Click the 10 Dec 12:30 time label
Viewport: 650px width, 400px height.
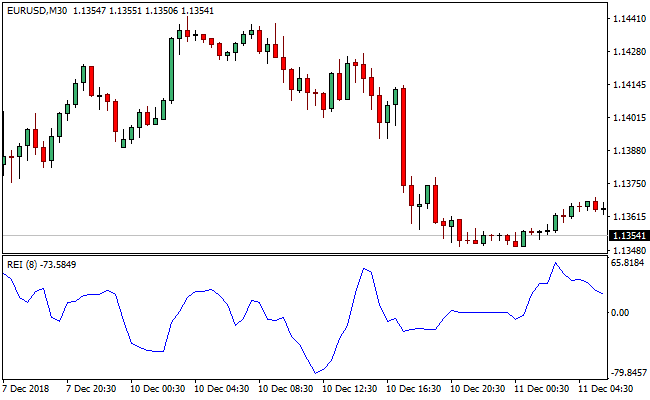click(349, 389)
